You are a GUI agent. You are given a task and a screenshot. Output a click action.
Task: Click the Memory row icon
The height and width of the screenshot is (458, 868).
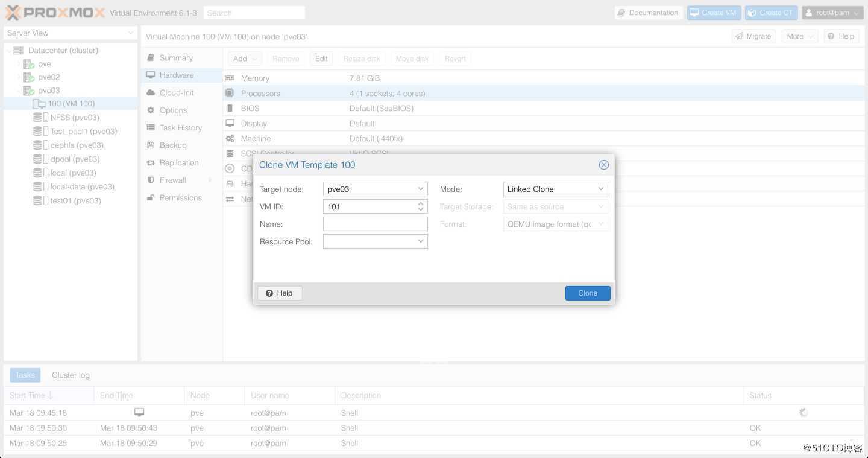(230, 78)
